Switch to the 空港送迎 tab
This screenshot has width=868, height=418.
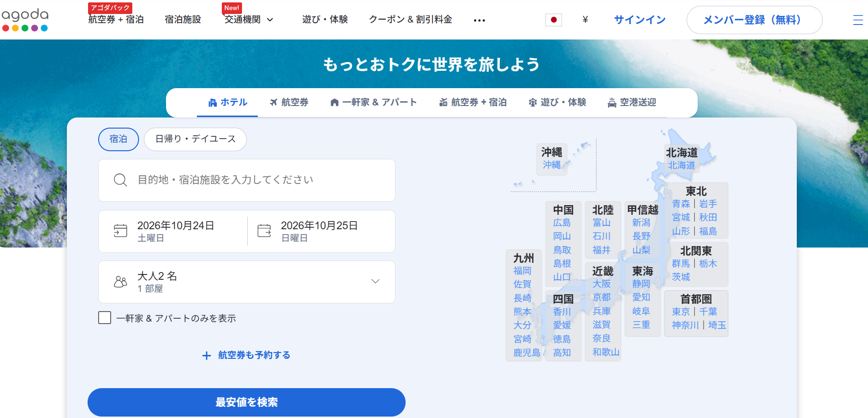tap(632, 102)
